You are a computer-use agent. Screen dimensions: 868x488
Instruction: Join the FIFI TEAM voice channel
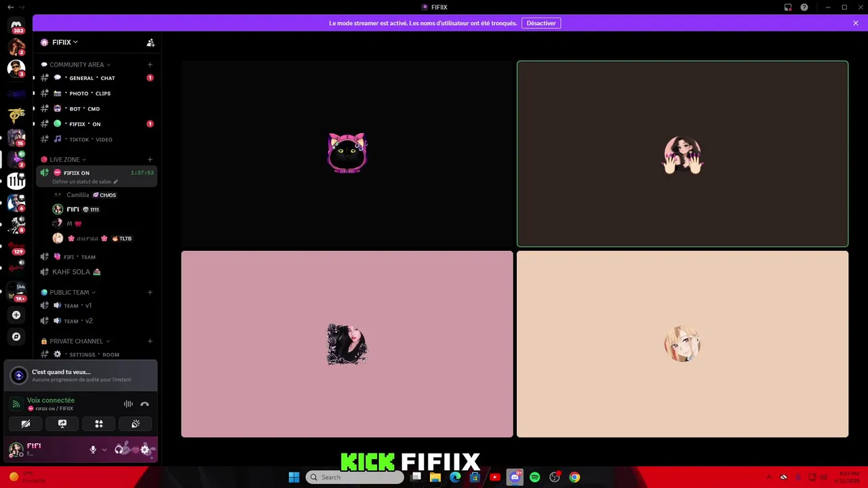coord(96,257)
